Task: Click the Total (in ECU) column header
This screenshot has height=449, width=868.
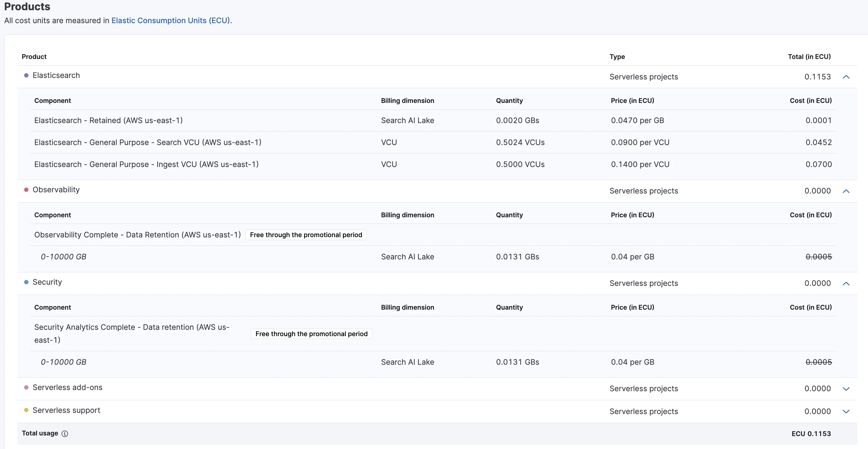Action: point(809,57)
